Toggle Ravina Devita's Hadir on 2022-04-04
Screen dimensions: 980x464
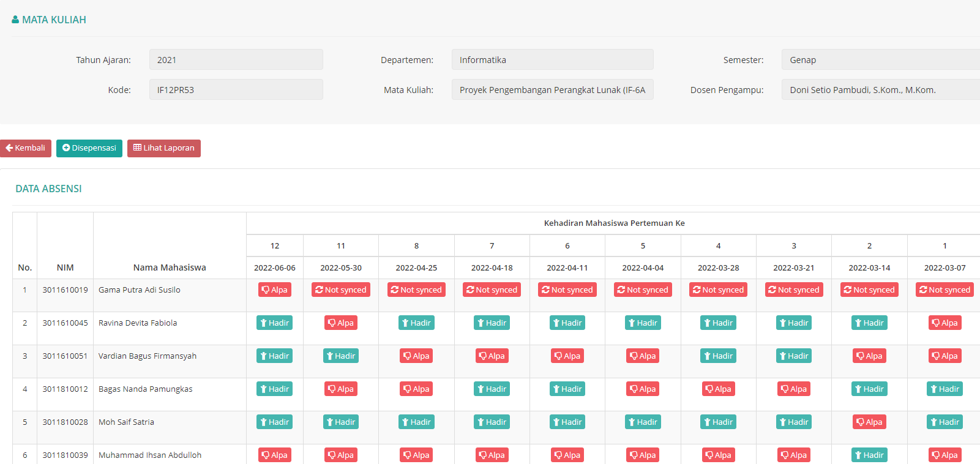643,323
